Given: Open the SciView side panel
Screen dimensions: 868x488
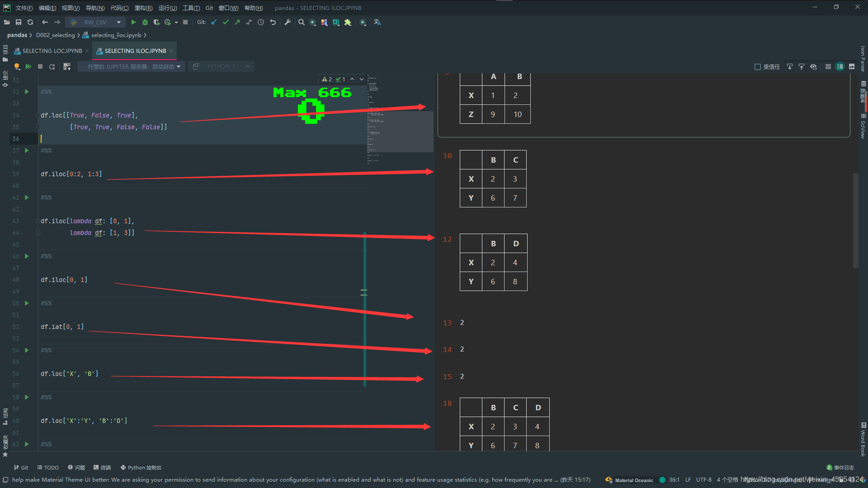Looking at the screenshot, I should point(863,126).
